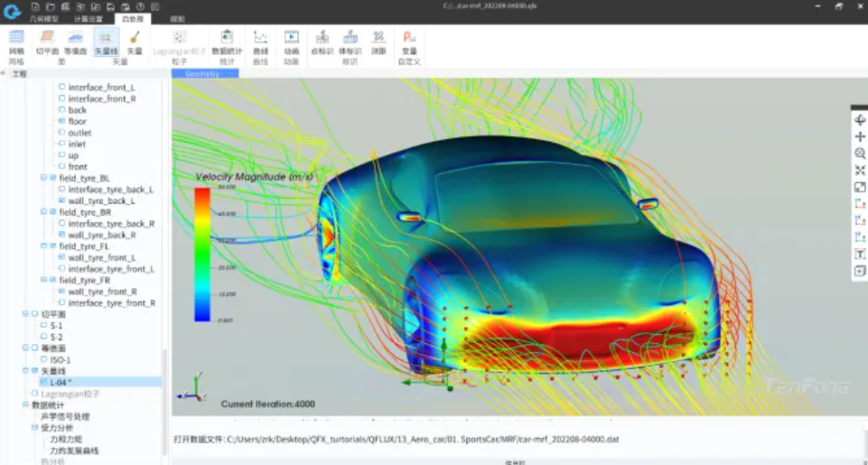Check the S-1 cut plane checkbox
This screenshot has height=465, width=868.
click(43, 325)
